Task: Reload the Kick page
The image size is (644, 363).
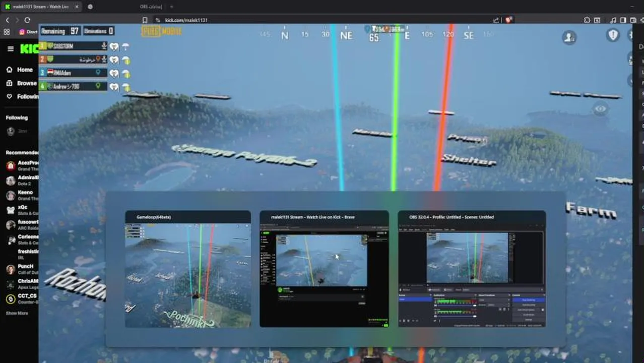Action: [x=27, y=20]
